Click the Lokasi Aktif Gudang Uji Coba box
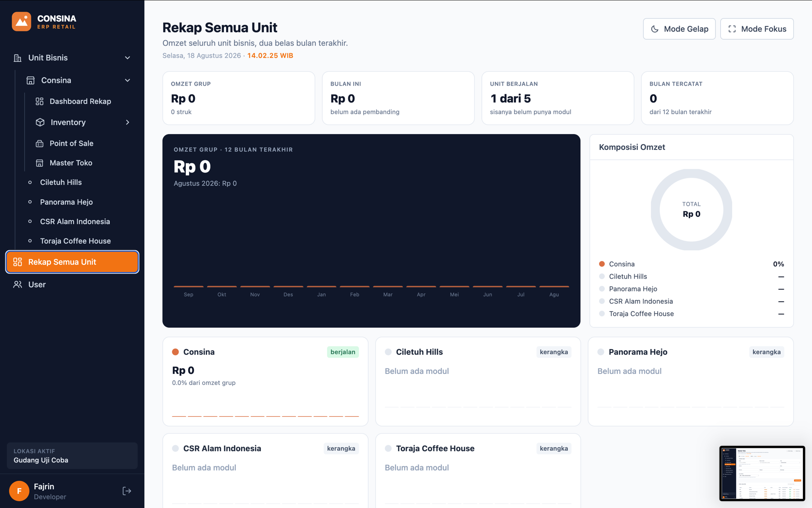The width and height of the screenshot is (812, 508). click(72, 456)
